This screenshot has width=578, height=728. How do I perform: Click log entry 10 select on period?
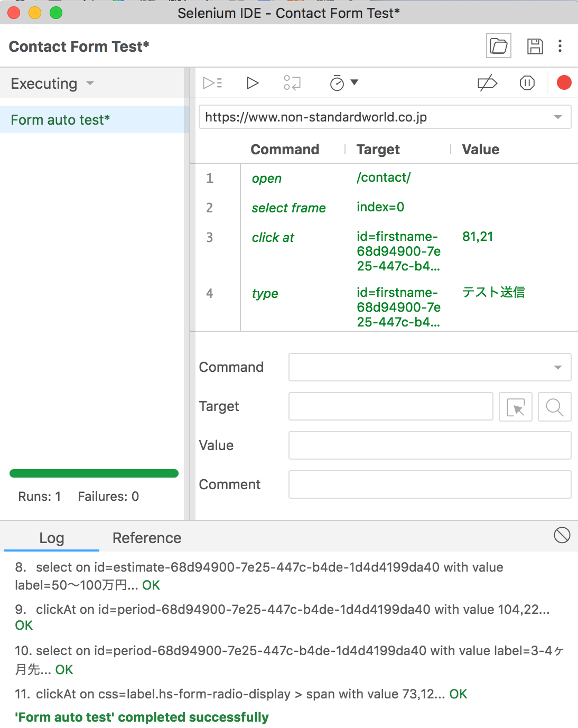tap(290, 660)
